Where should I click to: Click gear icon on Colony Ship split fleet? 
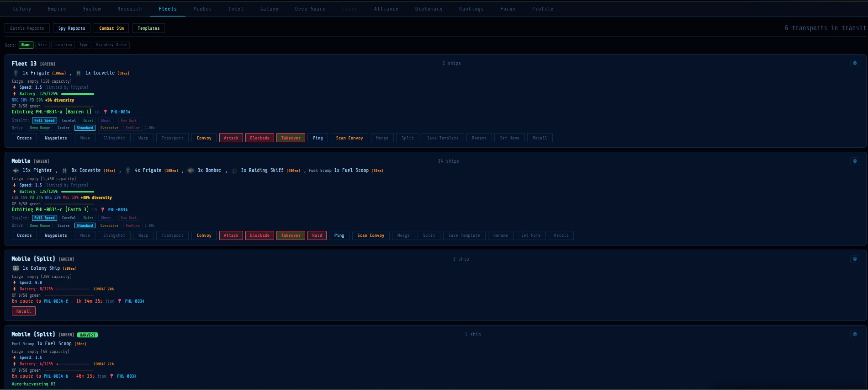[855, 259]
